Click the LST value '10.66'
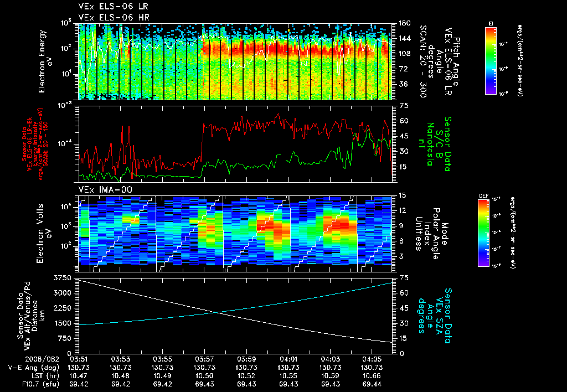567x392 pixels. point(372,376)
